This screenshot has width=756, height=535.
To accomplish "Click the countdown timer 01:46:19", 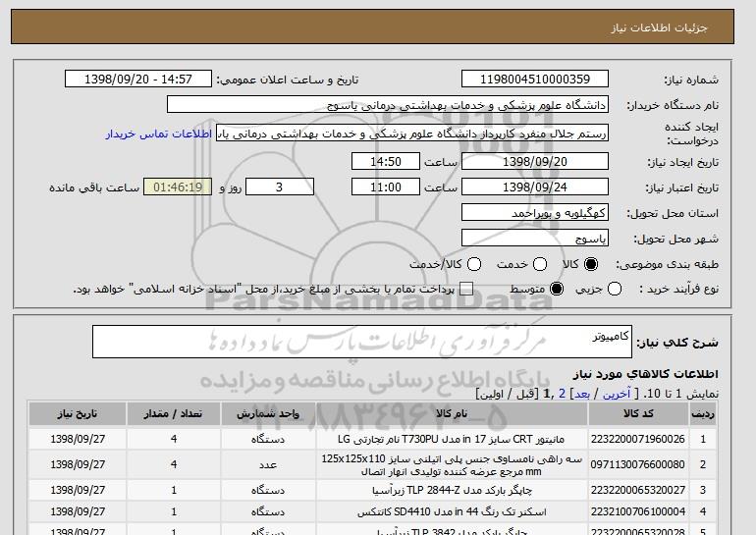I will 178,187.
